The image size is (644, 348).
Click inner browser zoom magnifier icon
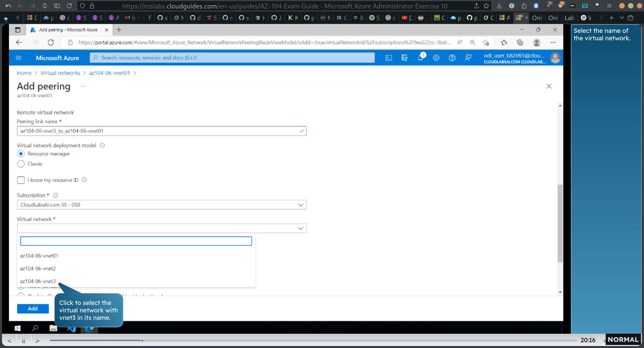[472, 42]
